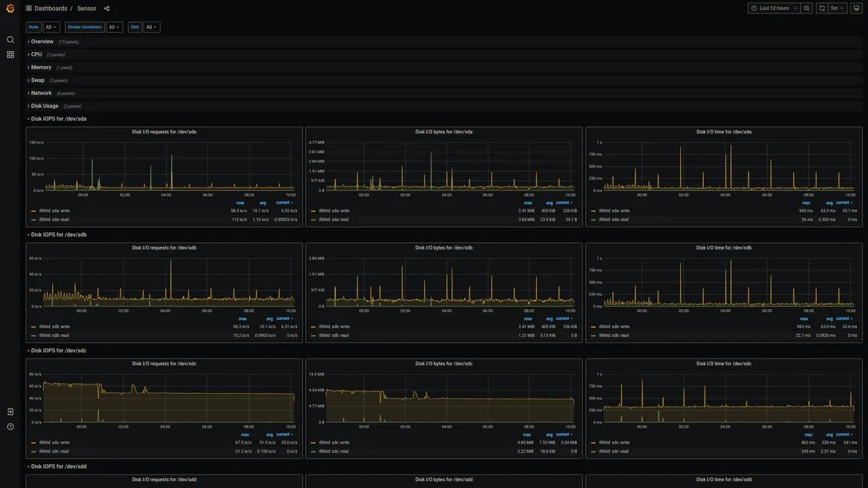The height and width of the screenshot is (488, 868).
Task: Open panel menu of Disk I/O requests for /dev/sda
Action: (164, 132)
